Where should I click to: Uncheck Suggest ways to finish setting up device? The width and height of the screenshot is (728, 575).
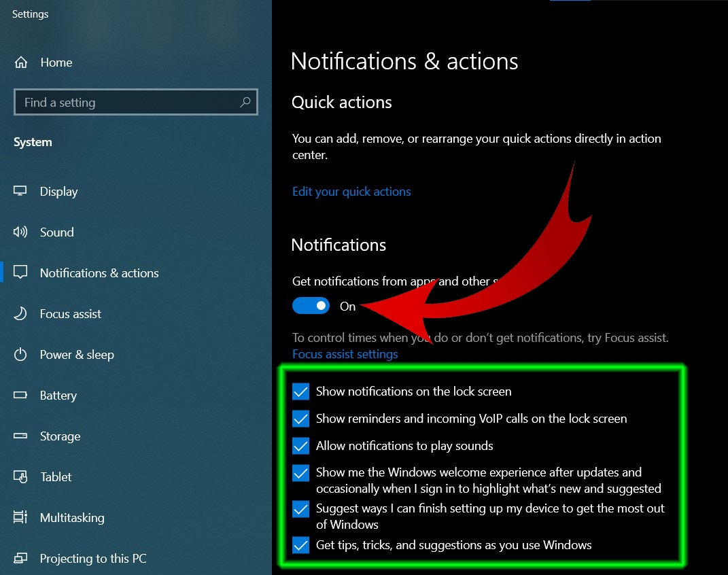pos(301,509)
